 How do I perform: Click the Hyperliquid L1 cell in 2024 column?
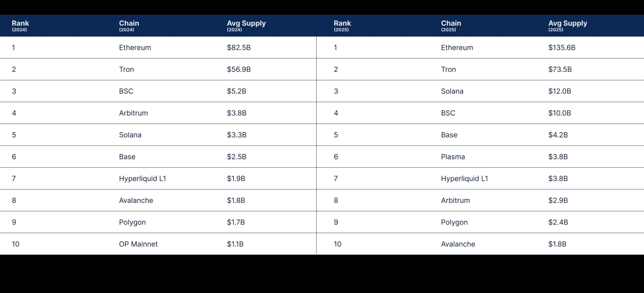(142, 178)
